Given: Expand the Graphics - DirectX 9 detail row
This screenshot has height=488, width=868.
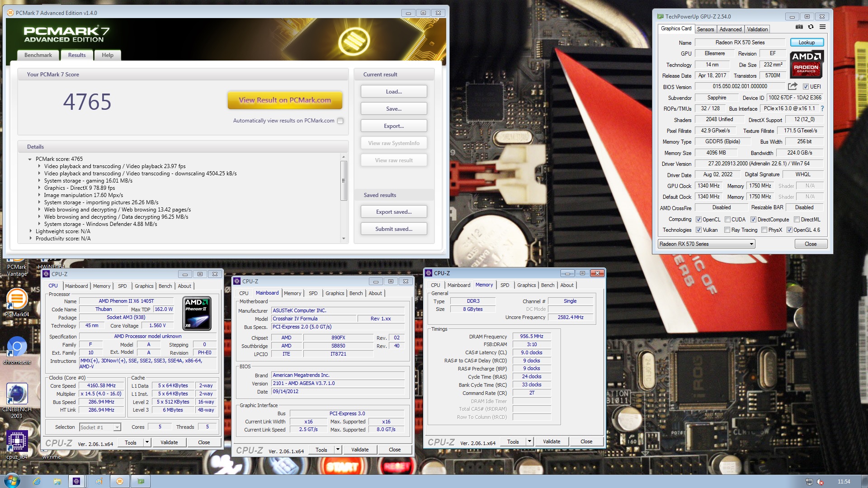Looking at the screenshot, I should [39, 188].
